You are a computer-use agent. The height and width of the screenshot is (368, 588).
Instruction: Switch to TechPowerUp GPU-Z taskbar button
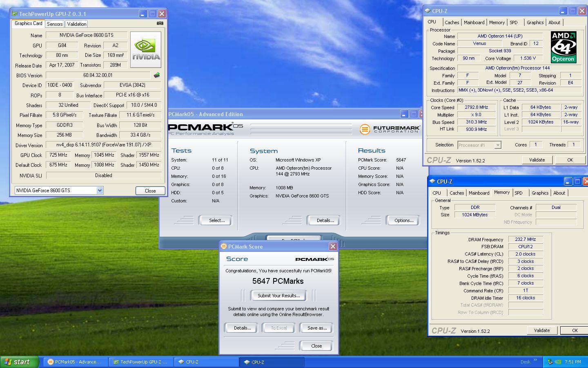141,362
